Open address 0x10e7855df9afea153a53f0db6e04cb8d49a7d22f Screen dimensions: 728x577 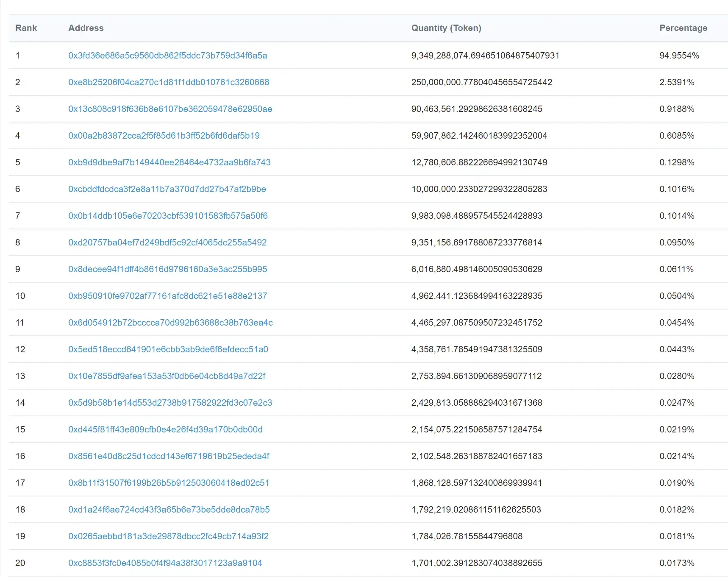(167, 376)
